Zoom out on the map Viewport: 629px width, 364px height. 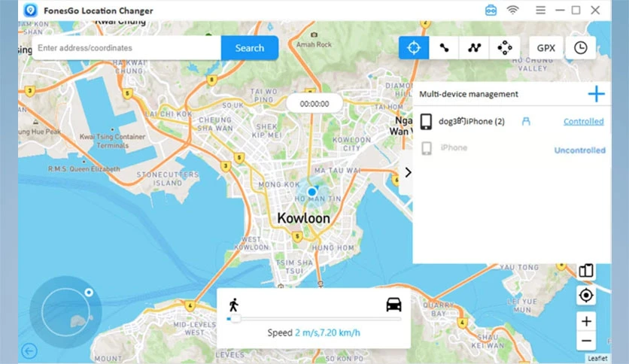click(x=586, y=341)
